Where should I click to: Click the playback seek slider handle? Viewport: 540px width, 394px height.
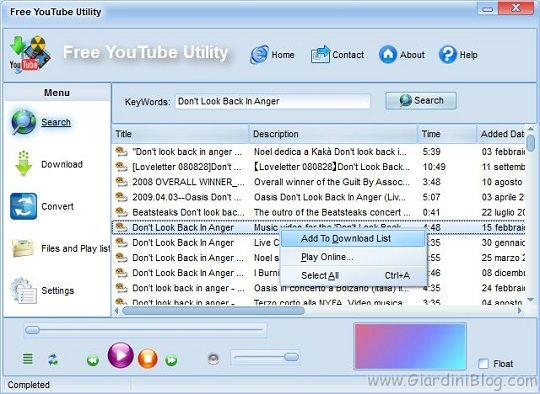32,330
